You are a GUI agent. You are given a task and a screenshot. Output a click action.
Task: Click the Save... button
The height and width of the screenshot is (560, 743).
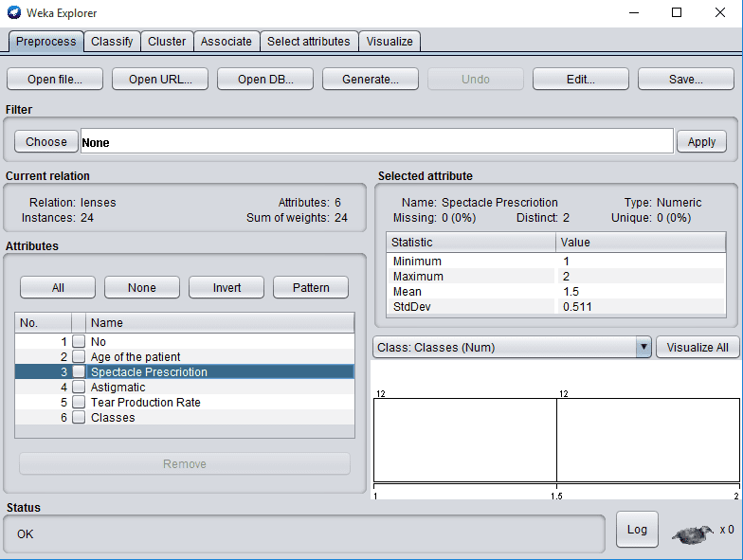click(x=686, y=80)
